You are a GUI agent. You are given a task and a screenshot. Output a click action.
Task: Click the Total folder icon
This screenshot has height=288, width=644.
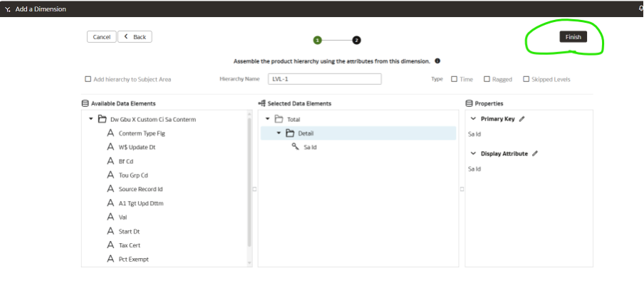point(279,119)
